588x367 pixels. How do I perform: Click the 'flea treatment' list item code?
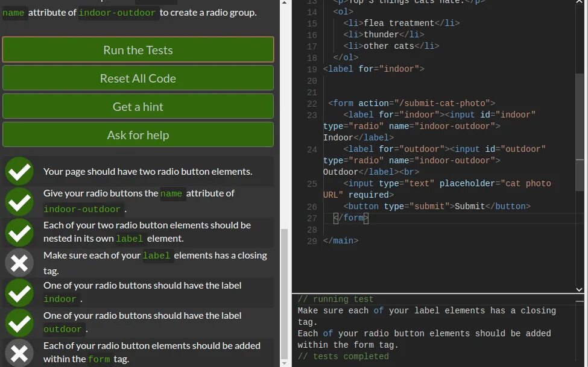point(401,24)
